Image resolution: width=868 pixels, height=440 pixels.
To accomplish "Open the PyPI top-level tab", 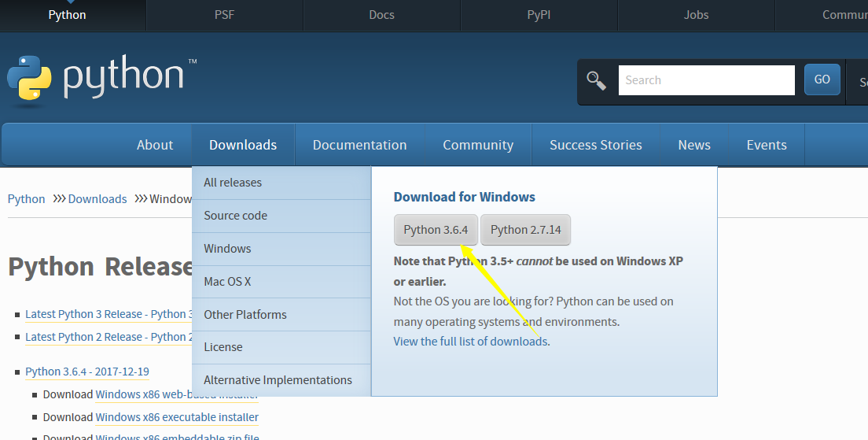I will pyautogui.click(x=539, y=15).
